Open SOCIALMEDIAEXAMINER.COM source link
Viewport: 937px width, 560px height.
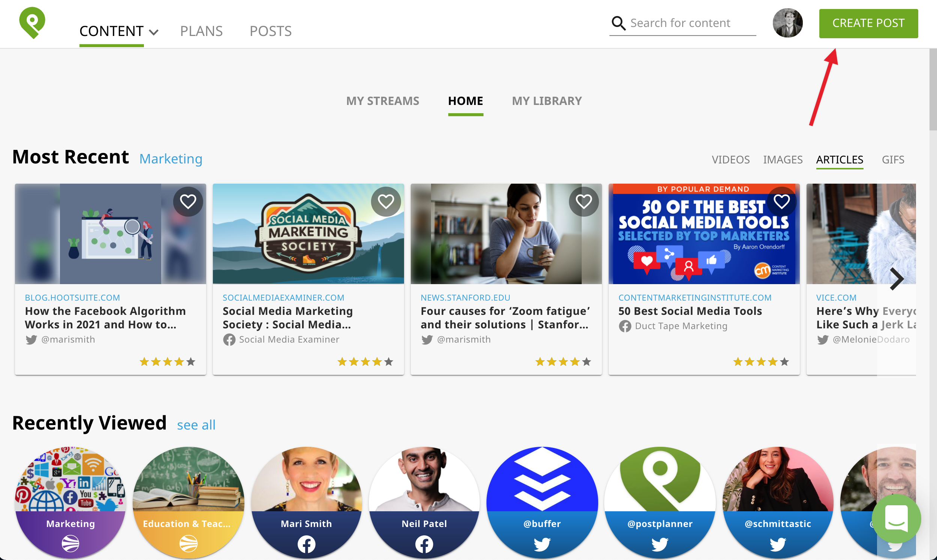click(x=283, y=297)
